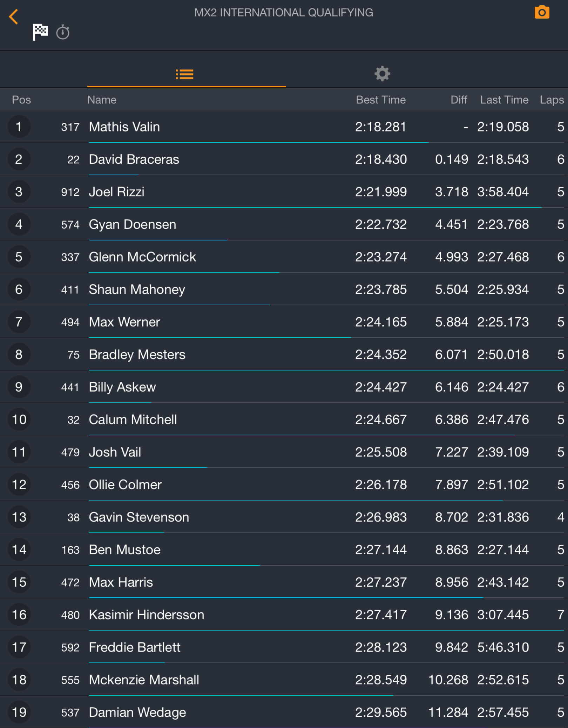This screenshot has width=568, height=728.
Task: Open Kasimir Hindersson's entry
Action: 147,615
